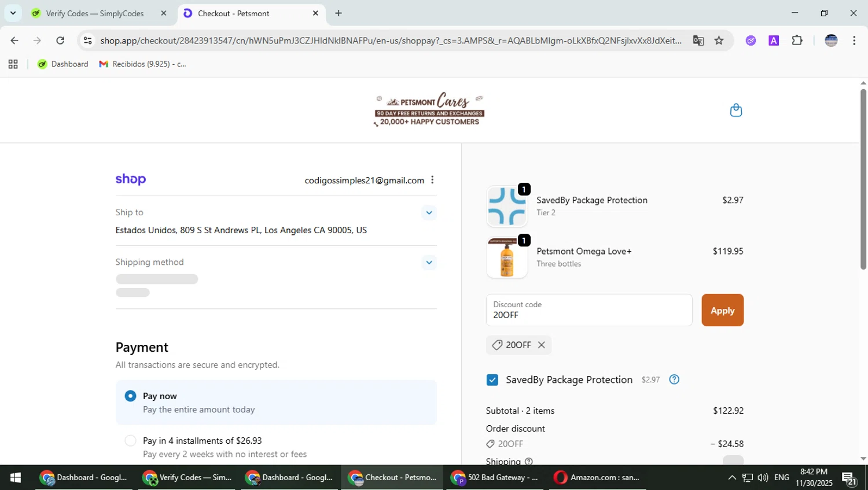
Task: Open the Chrome profile avatar
Action: 831,40
